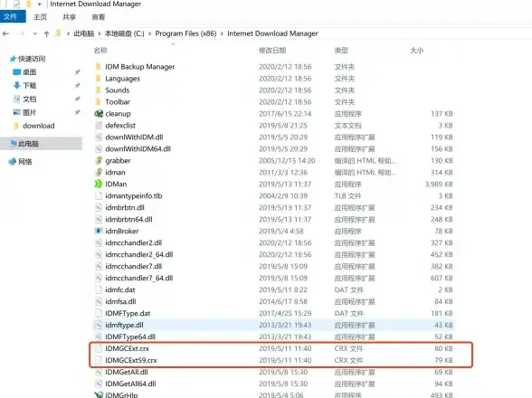This screenshot has width=532, height=398.
Task: Select file name idmcchandler2_64.dll
Action: point(138,254)
